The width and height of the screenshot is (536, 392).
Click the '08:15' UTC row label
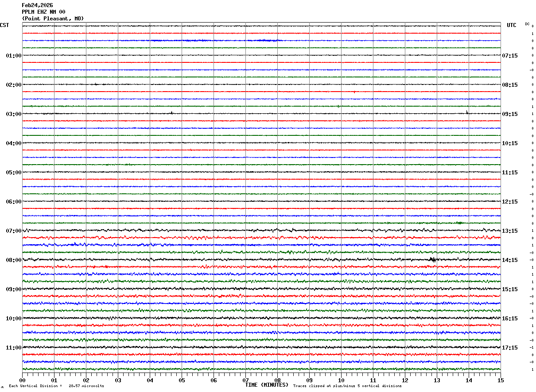pyautogui.click(x=510, y=85)
